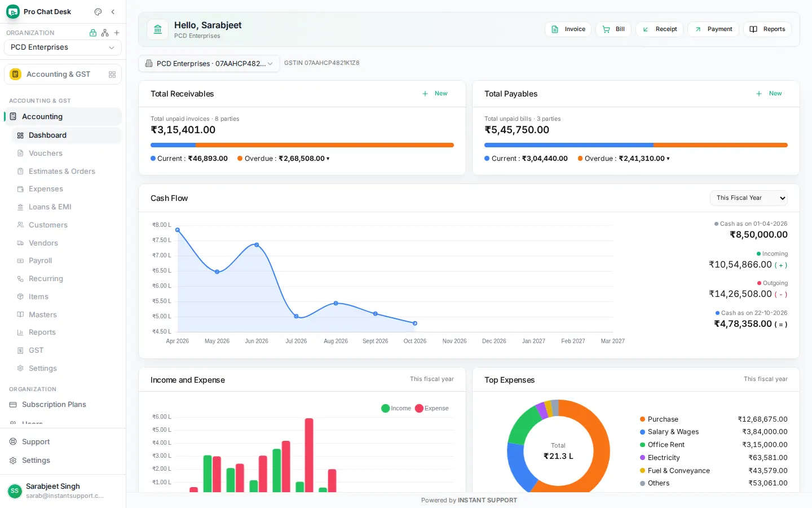
Task: Click the Pro Chat Desk logo
Action: click(13, 12)
